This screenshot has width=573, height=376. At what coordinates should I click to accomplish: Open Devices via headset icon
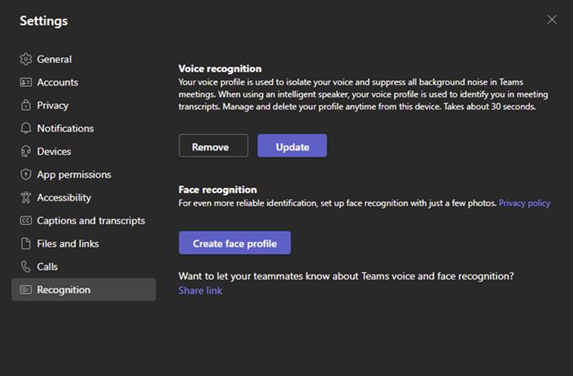coord(26,151)
